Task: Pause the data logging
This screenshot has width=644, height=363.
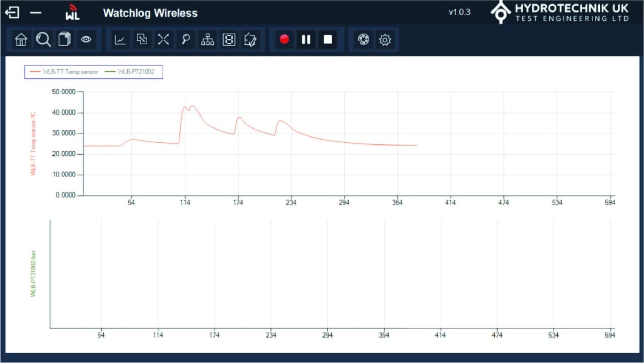Action: [x=306, y=39]
